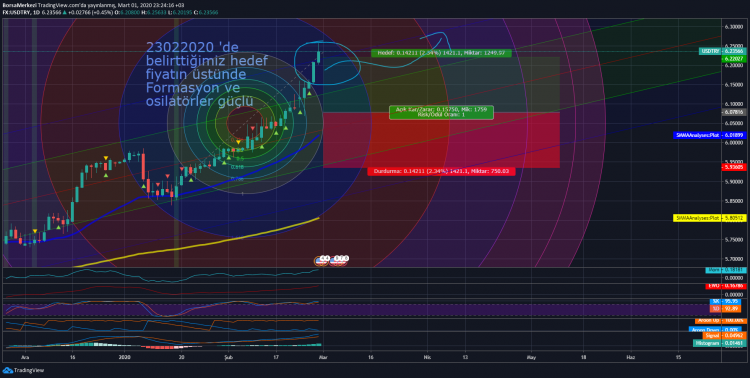Select the red EWO indicator label
Image resolution: width=750 pixels, height=378 pixels.
tap(726, 286)
